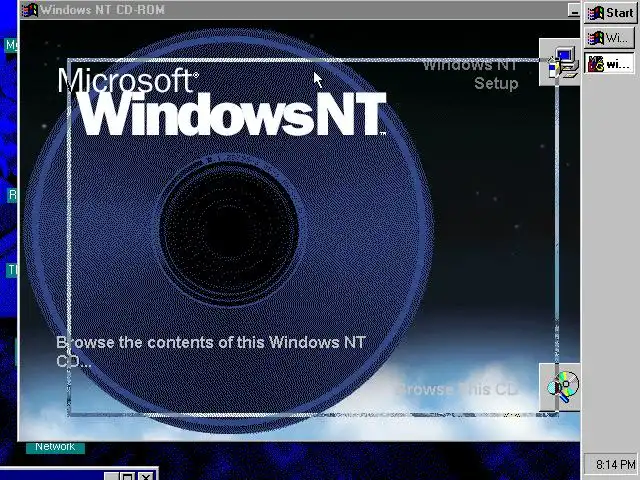This screenshot has width=640, height=480.
Task: Click the Windows NT CD-ROM title bar icon
Action: point(29,9)
